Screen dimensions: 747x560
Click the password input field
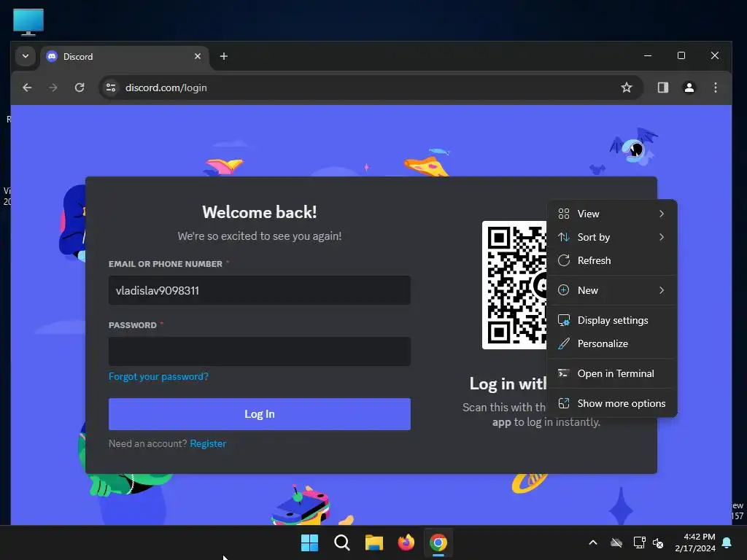click(x=260, y=351)
